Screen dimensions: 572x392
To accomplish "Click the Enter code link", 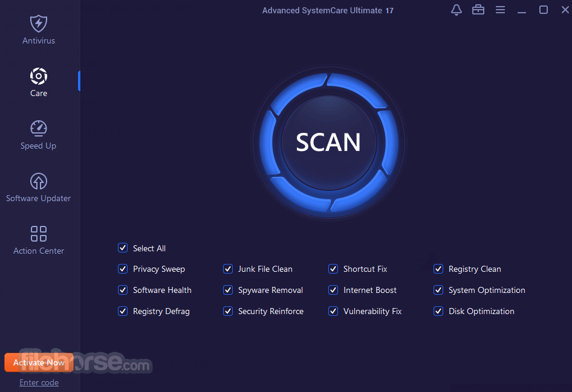I will 39,382.
